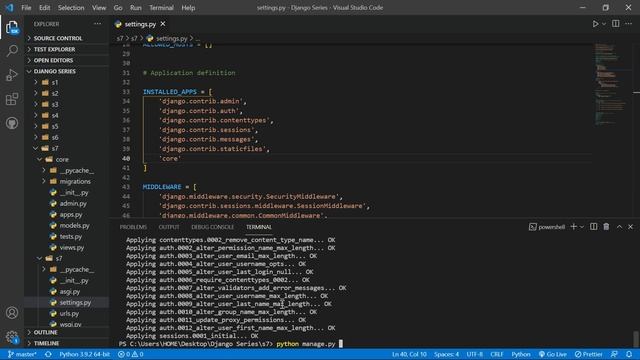Maximize the terminal panel size
This screenshot has height=360, width=640.
pyautogui.click(x=619, y=227)
